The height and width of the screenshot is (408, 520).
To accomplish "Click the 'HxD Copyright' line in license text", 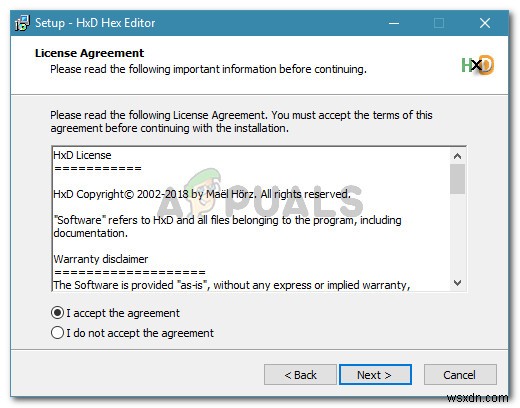I will 202,194.
